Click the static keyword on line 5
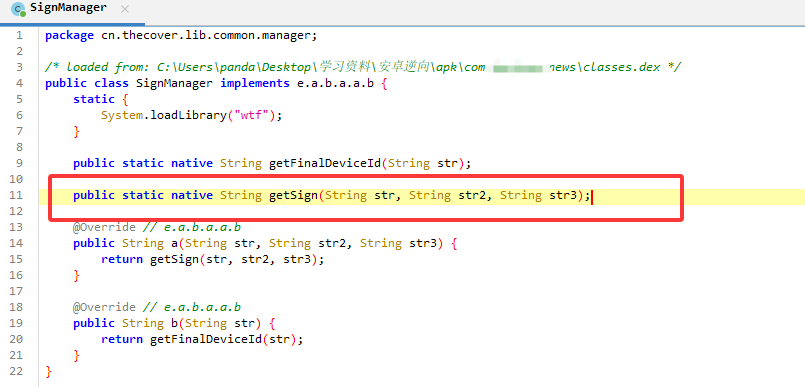The height and width of the screenshot is (387, 805). point(94,99)
